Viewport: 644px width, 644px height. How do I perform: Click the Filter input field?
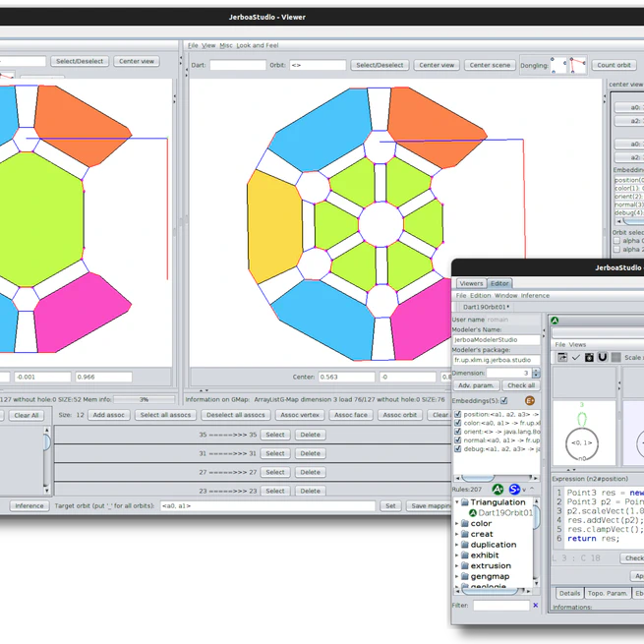pos(501,605)
